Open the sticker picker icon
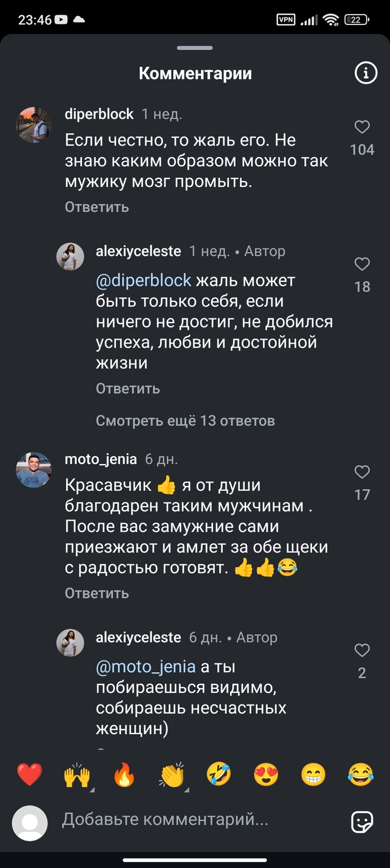Screen dimensions: 390x868 click(x=362, y=821)
